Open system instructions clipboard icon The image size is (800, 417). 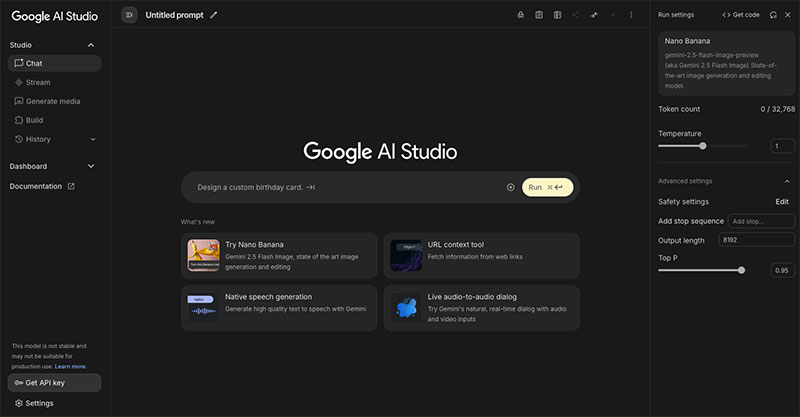(x=539, y=15)
